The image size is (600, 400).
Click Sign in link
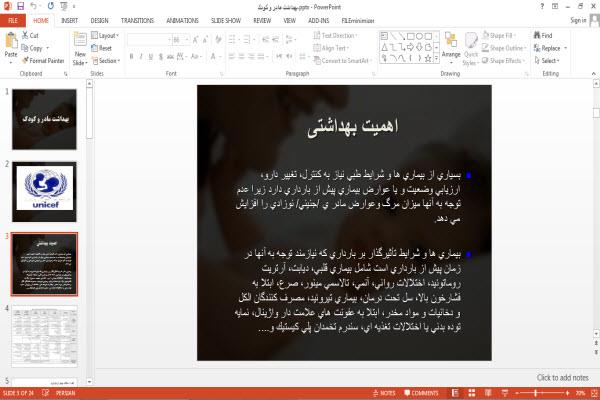pyautogui.click(x=578, y=20)
